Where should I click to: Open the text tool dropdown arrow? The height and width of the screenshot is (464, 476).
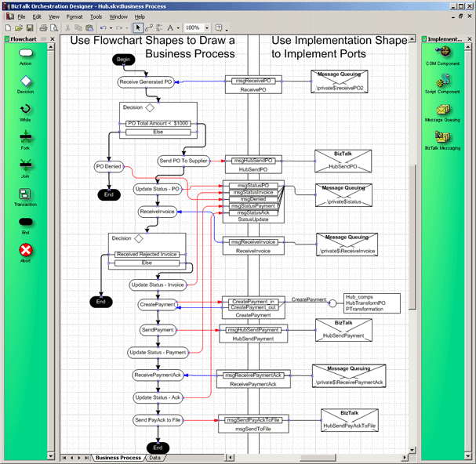177,27
